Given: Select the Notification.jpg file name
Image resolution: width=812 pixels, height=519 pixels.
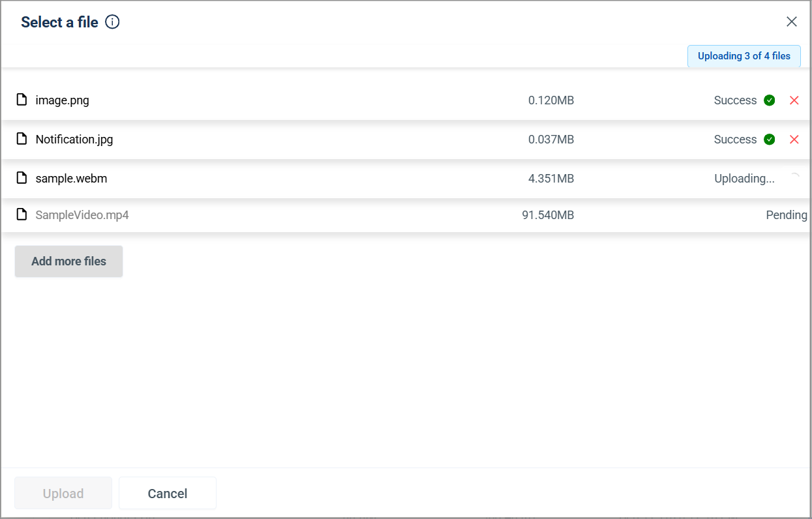Looking at the screenshot, I should point(74,140).
